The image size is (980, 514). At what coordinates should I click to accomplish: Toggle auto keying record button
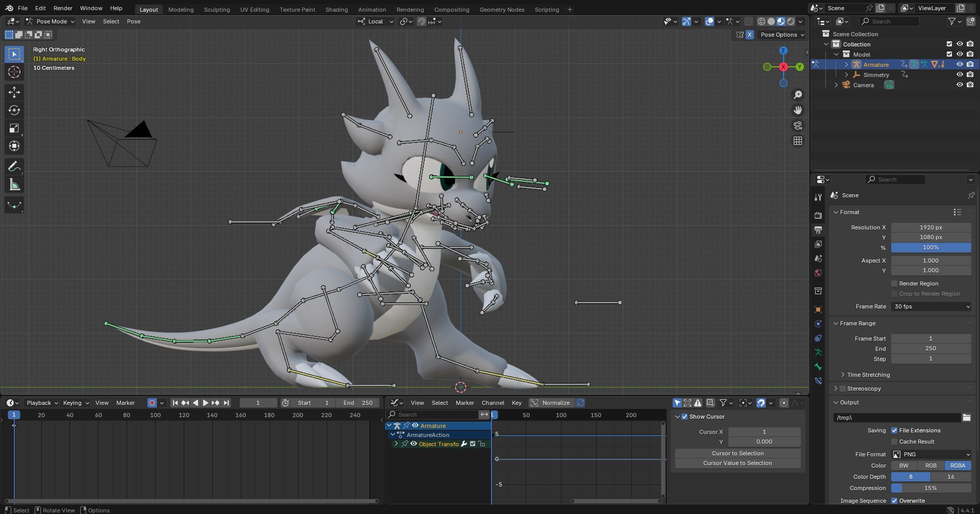coord(152,403)
